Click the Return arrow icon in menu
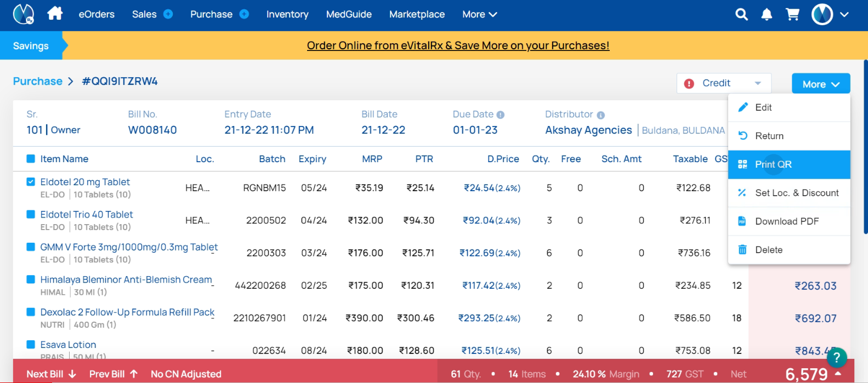Viewport: 868px width, 383px height. pos(743,136)
